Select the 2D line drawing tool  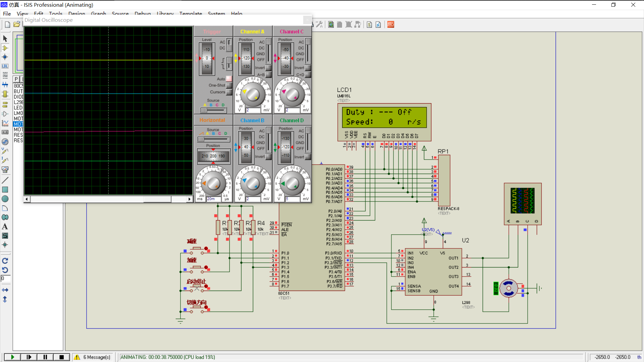pos(5,180)
